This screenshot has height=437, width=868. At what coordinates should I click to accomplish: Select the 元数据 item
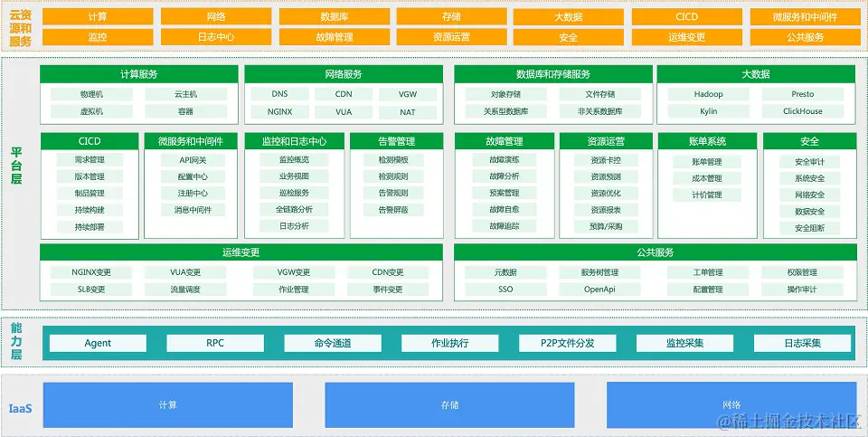coord(506,272)
